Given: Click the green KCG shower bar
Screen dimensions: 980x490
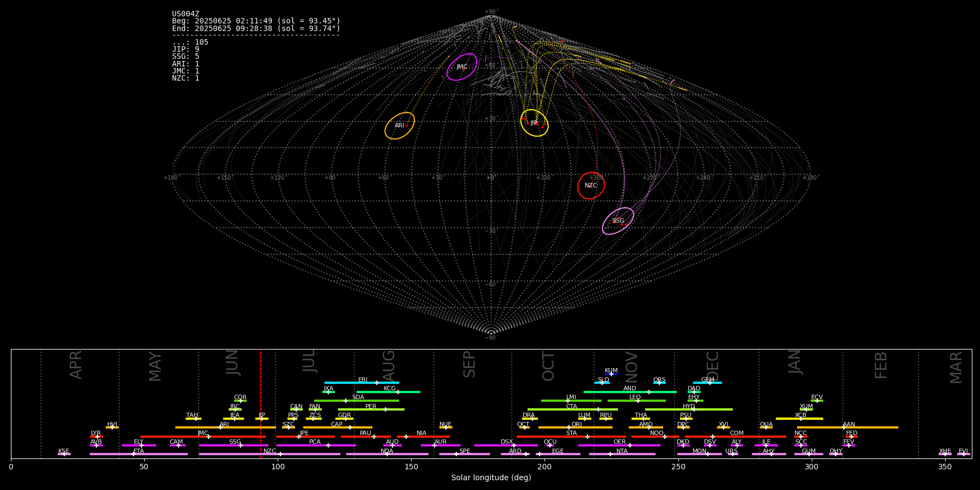Looking at the screenshot, I should (x=388, y=391).
